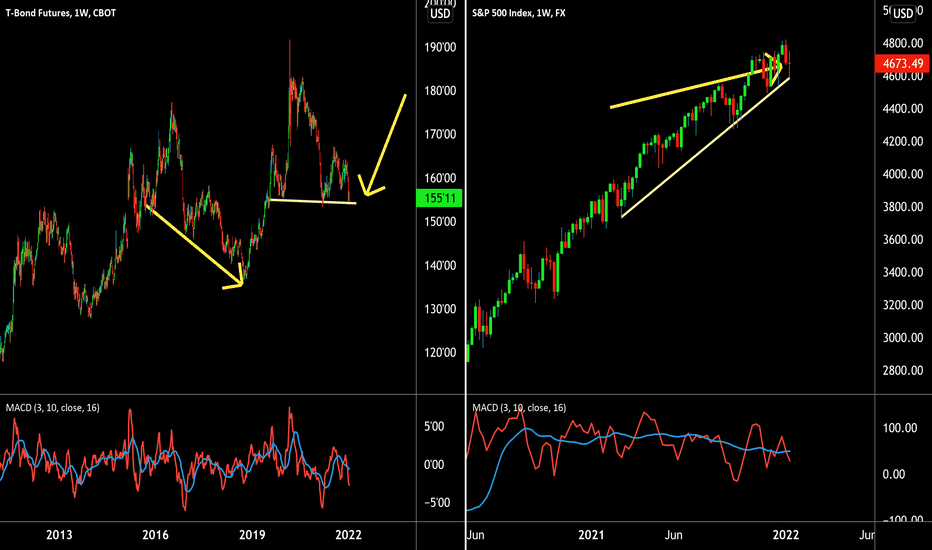Click the 140'00 price axis label
Viewport: 932px width, 550px height.
pos(440,266)
